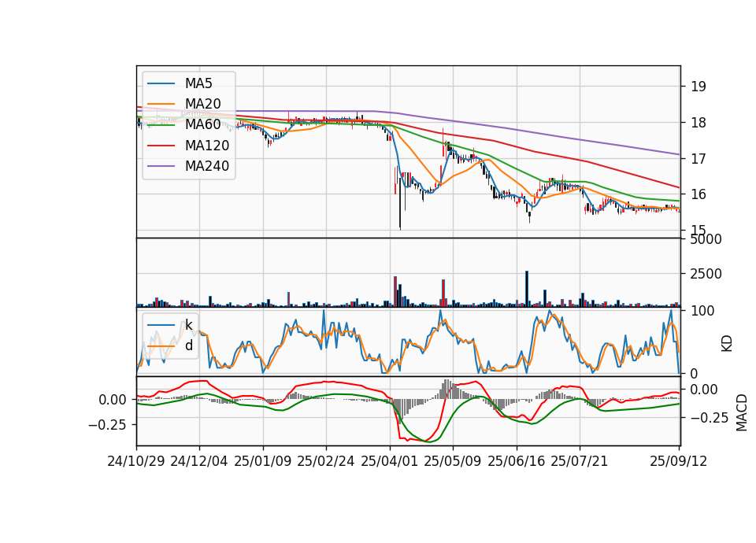Click the tallest volume bar in June
The image size is (756, 543).
(527, 289)
